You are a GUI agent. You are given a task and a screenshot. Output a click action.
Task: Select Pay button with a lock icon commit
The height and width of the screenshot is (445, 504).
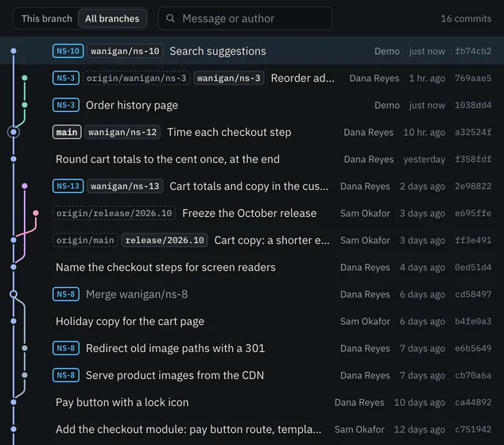click(x=122, y=402)
